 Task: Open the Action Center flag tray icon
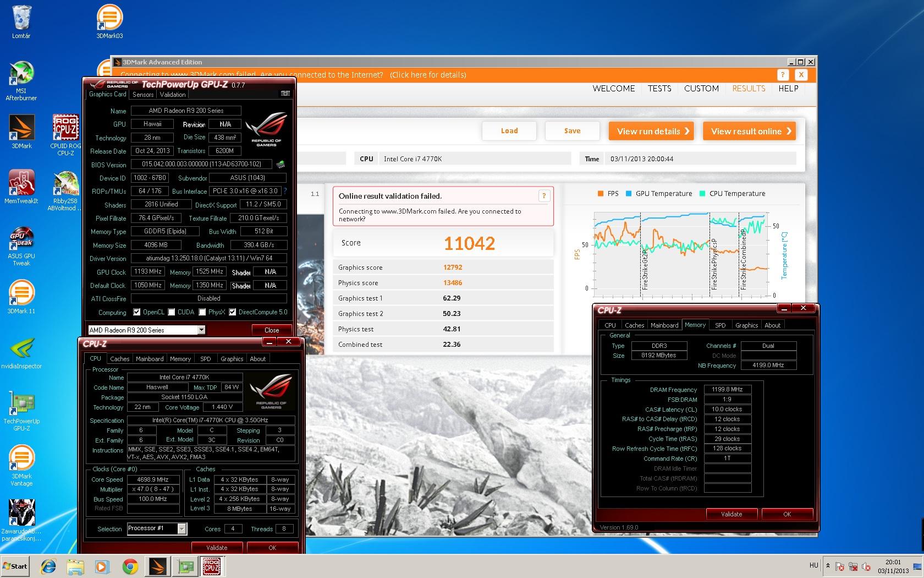(840, 566)
